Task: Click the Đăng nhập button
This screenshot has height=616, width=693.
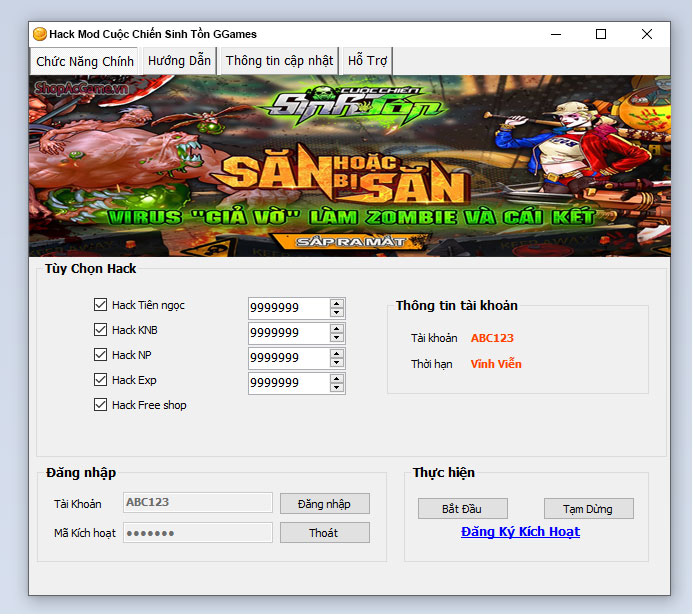Action: pyautogui.click(x=325, y=504)
